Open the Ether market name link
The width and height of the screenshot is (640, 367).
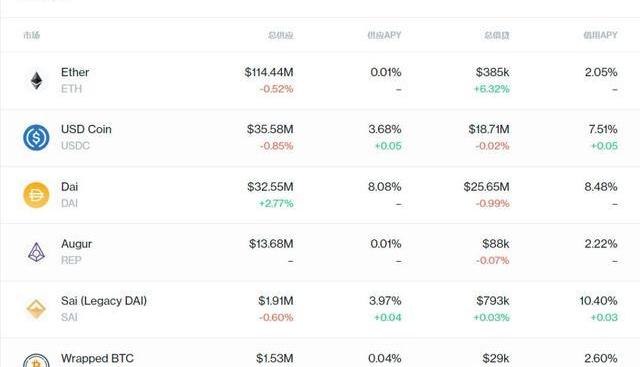coord(75,72)
